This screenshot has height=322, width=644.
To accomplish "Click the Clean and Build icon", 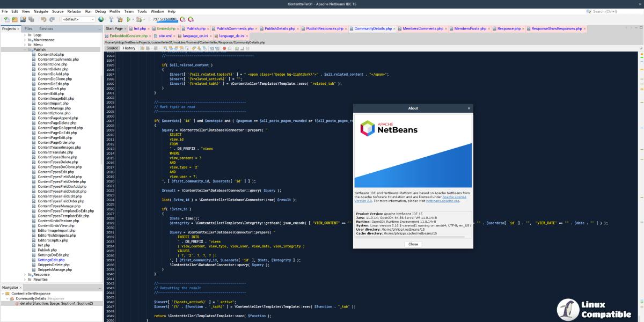I will point(119,19).
